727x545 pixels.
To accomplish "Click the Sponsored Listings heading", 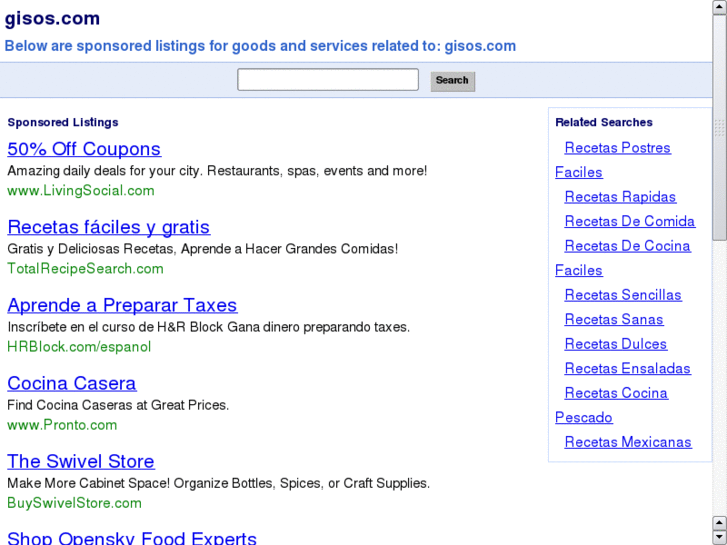I will click(63, 122).
